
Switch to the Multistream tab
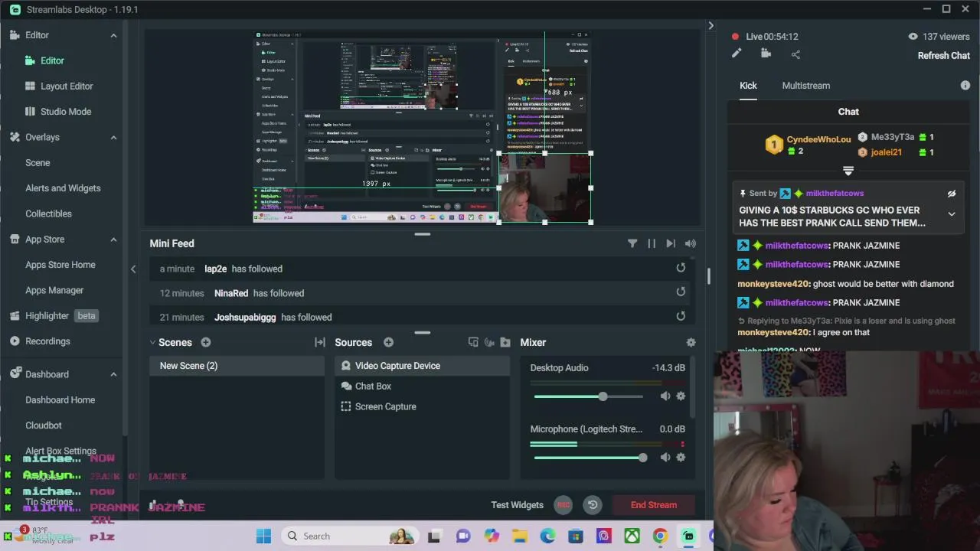point(805,86)
